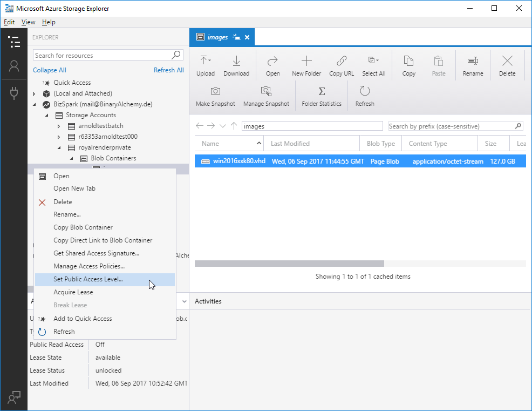Viewport: 532px width, 411px height.
Task: Open the Edit menu
Action: point(9,22)
